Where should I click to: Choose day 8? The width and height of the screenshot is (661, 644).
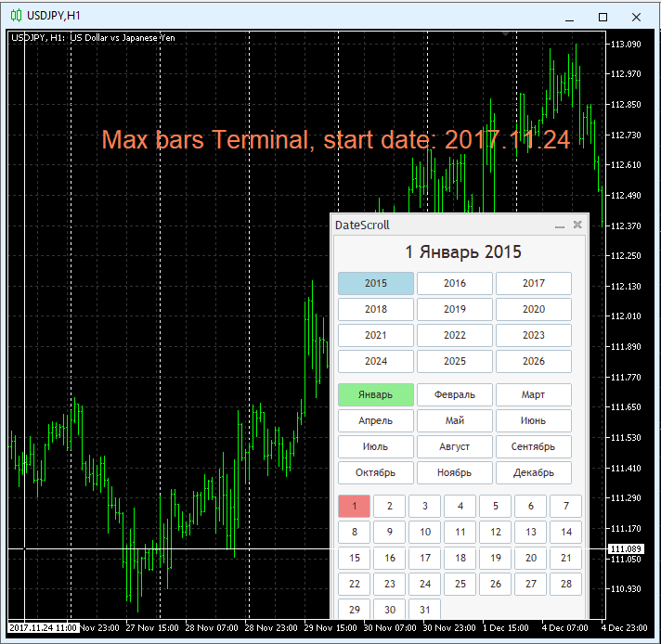point(354,533)
